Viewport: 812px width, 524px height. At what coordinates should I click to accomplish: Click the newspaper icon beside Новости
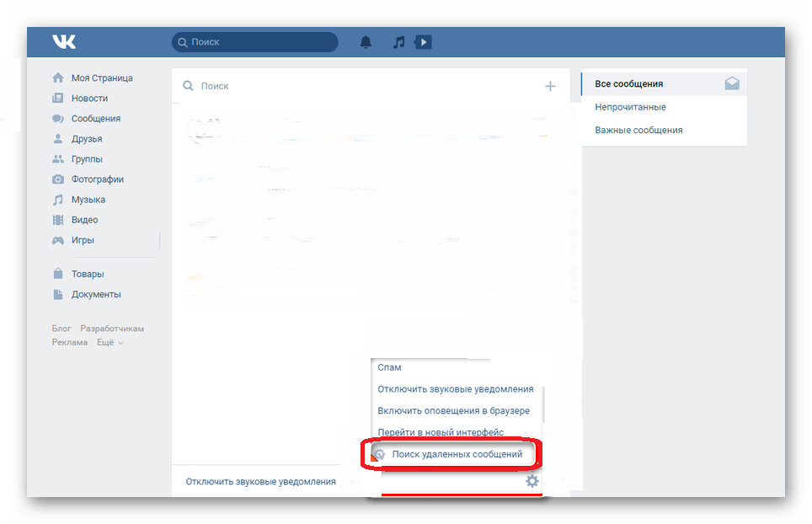(58, 98)
